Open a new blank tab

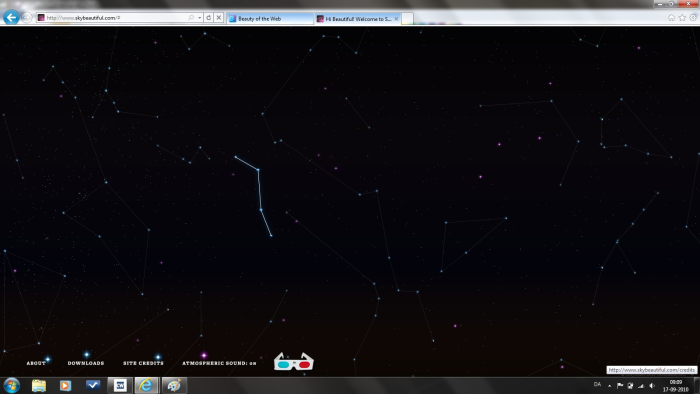[x=407, y=19]
